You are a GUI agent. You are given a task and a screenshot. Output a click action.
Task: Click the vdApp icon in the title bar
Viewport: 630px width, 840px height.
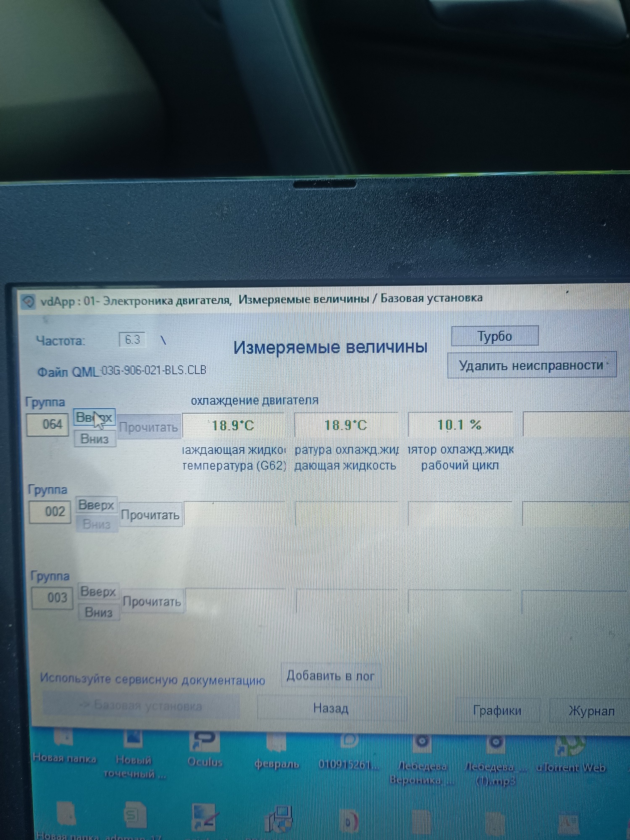click(x=28, y=302)
